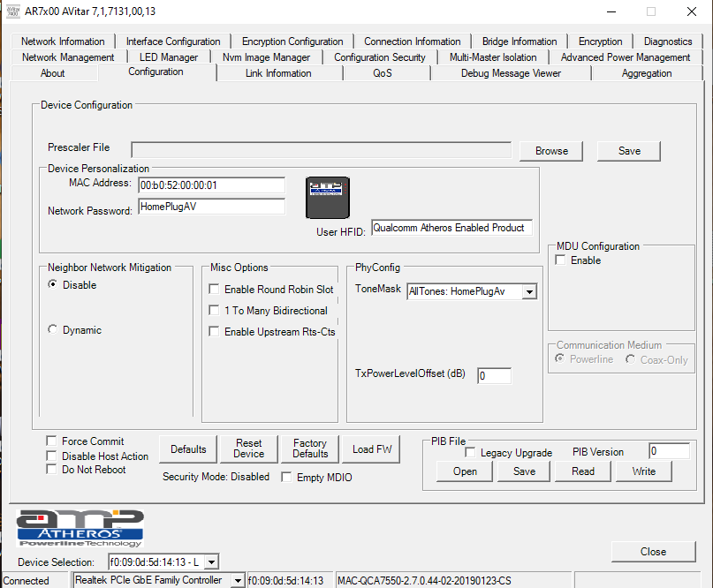Click Save next to the Browse button
This screenshot has height=588, width=713.
click(x=629, y=151)
